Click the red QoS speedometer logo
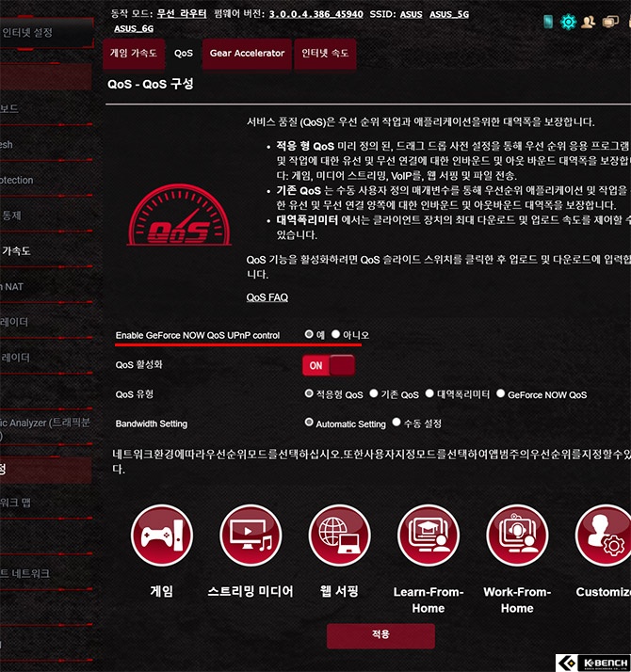This screenshot has width=631, height=672. pos(179,215)
